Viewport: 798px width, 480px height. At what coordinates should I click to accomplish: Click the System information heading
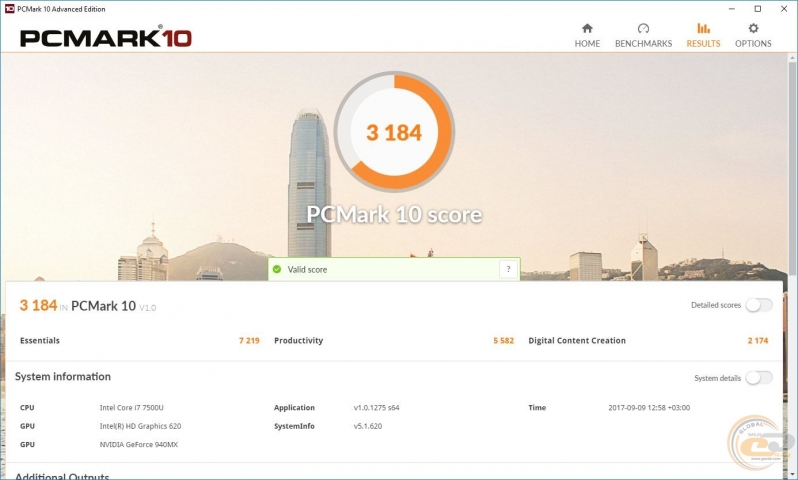[63, 377]
